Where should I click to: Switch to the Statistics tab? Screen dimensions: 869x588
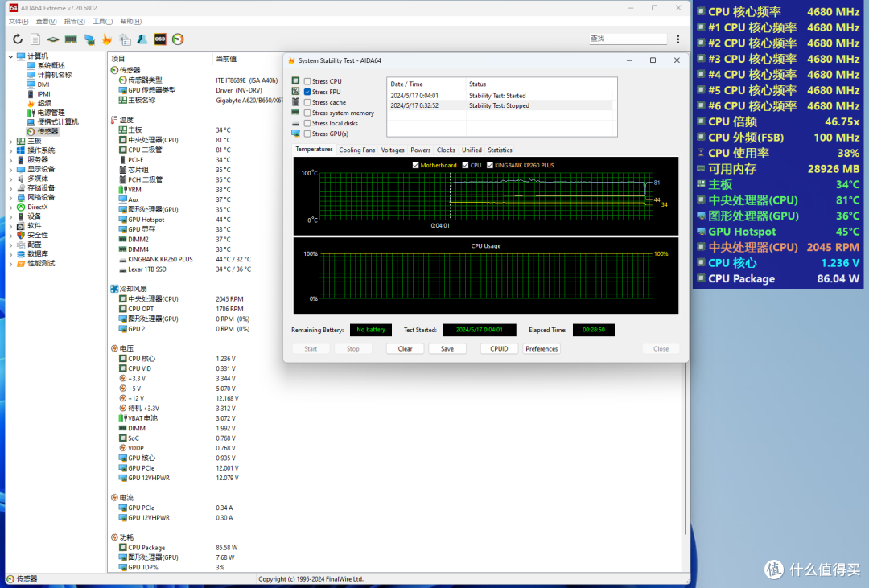tap(500, 150)
